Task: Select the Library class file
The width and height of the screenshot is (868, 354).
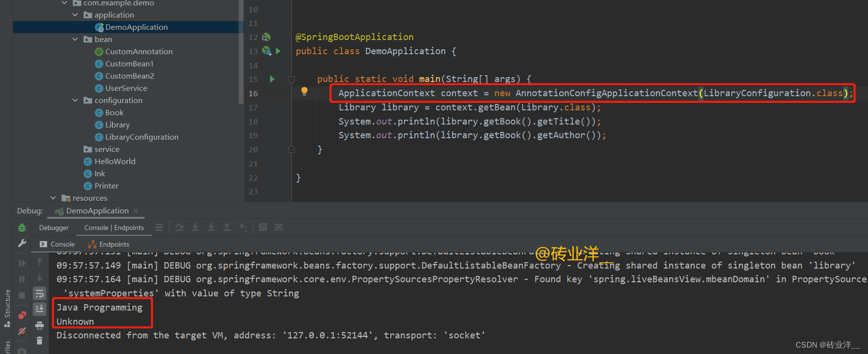Action: tap(112, 125)
